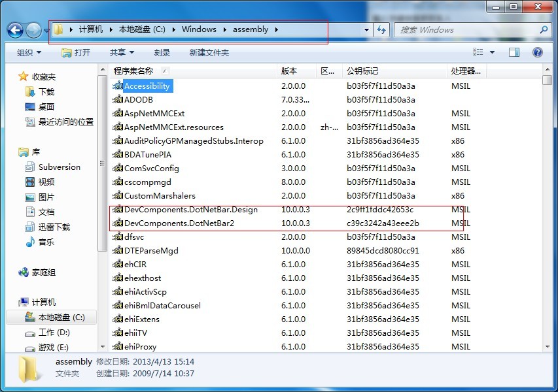The image size is (558, 392).
Task: Open the 组织 dropdown menu
Action: [x=29, y=53]
